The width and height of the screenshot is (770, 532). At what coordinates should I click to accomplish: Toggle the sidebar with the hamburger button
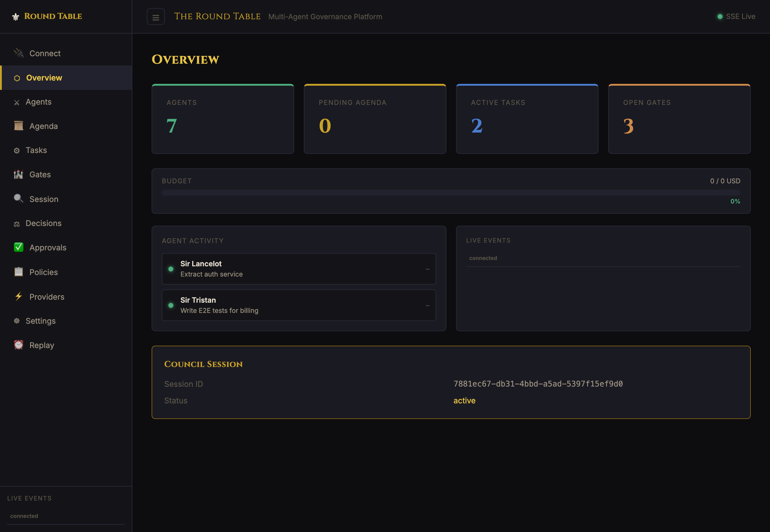tap(156, 17)
